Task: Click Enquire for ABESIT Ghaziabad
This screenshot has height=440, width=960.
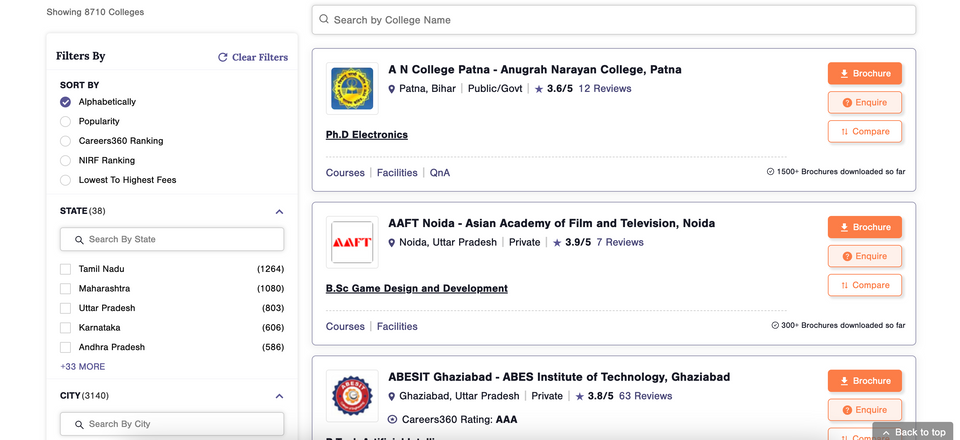Action: coord(864,409)
